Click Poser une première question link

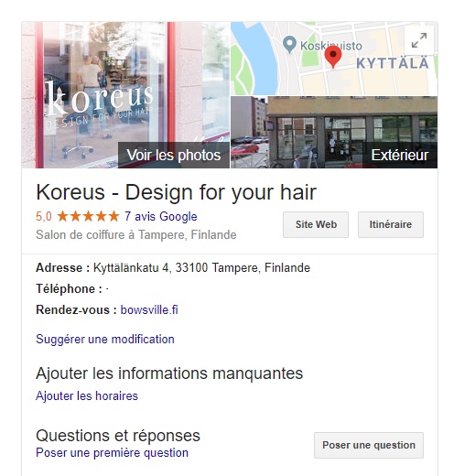(x=112, y=452)
